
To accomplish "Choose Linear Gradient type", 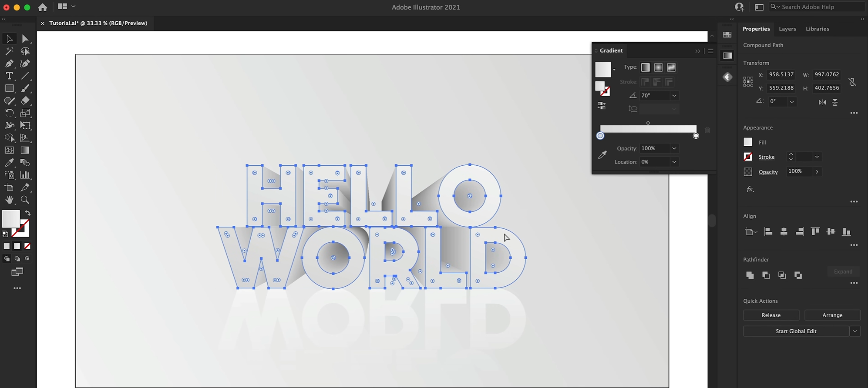I will tap(646, 67).
